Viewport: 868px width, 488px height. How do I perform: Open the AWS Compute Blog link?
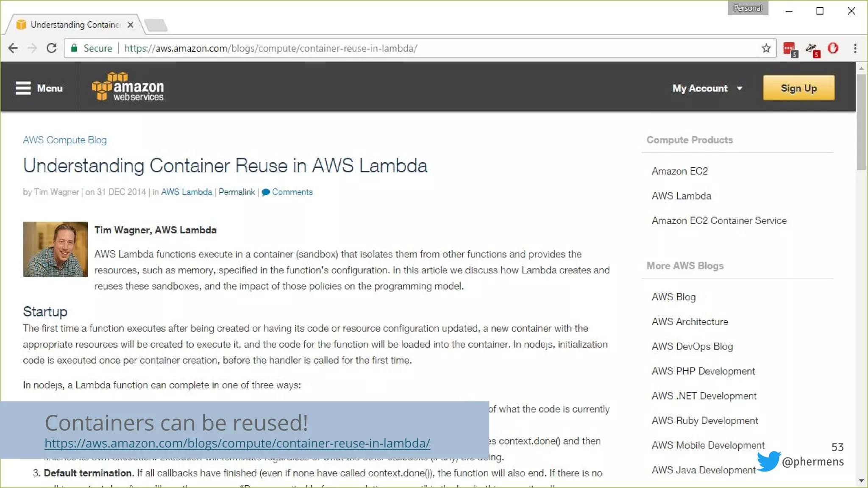coord(65,140)
